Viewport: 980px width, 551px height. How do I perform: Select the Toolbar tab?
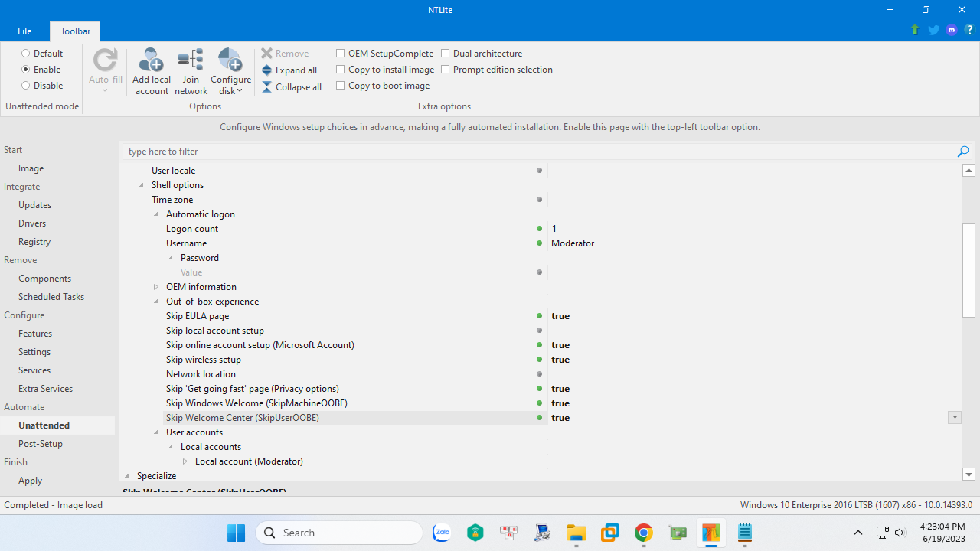[x=76, y=31]
